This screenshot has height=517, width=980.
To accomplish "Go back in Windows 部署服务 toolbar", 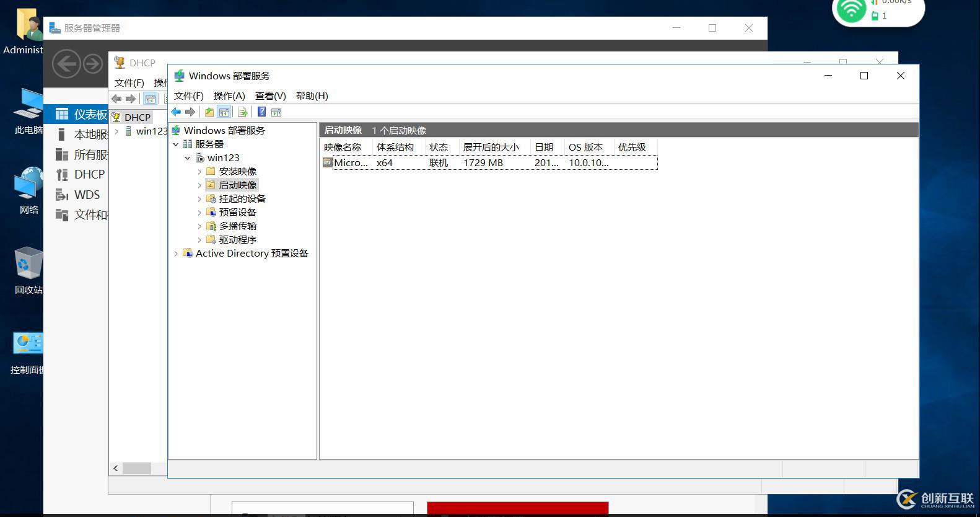I will point(176,112).
